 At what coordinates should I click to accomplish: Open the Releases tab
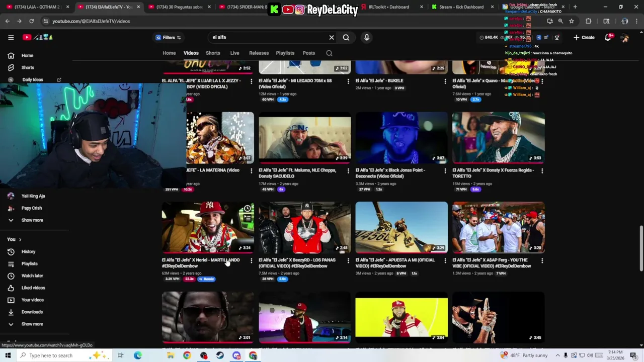coord(259,53)
